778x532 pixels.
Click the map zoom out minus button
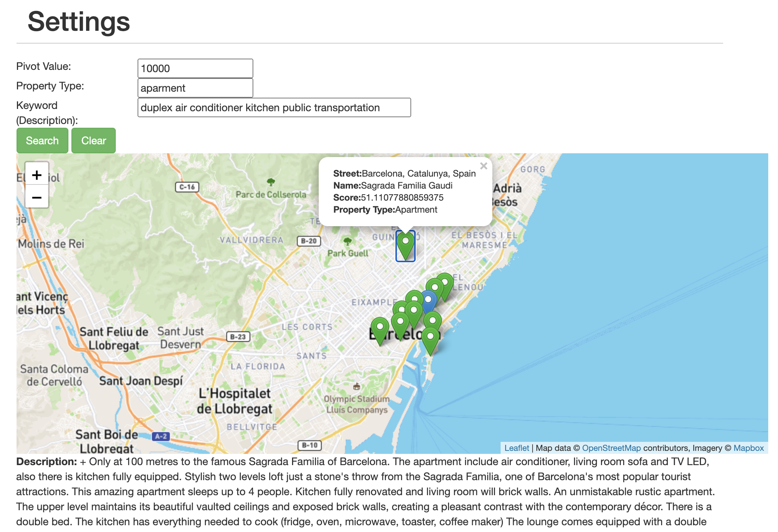(36, 197)
